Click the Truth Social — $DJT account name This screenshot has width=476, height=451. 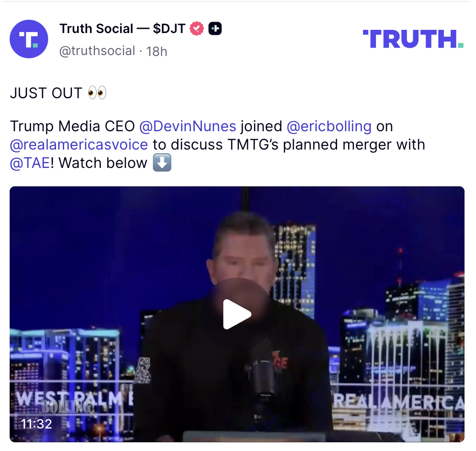coord(122,28)
